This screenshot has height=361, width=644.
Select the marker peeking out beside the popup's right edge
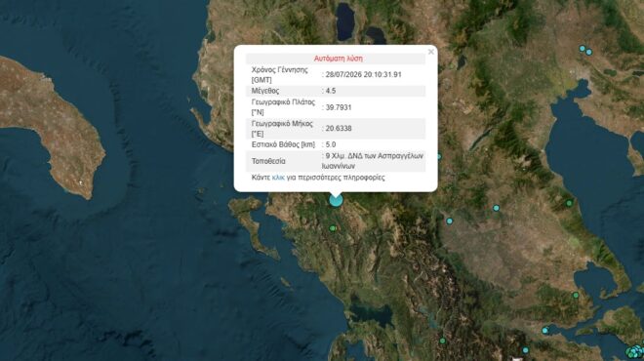point(439,156)
